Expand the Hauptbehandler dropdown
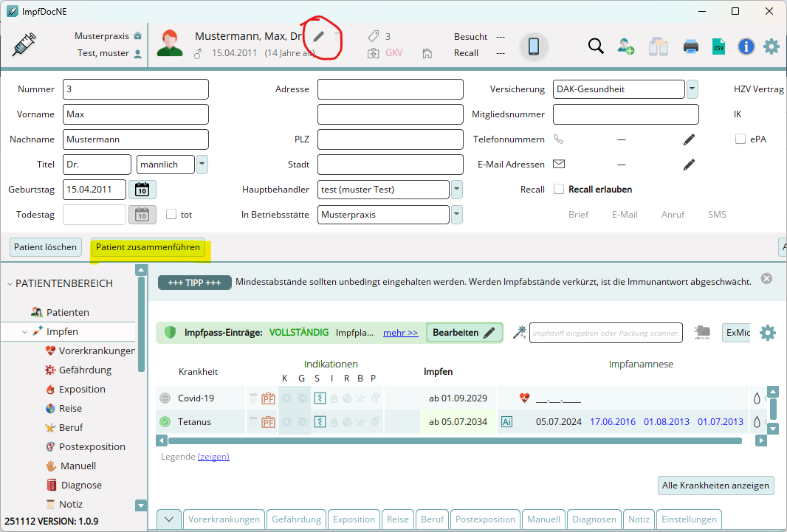This screenshot has width=787, height=532. coord(456,190)
